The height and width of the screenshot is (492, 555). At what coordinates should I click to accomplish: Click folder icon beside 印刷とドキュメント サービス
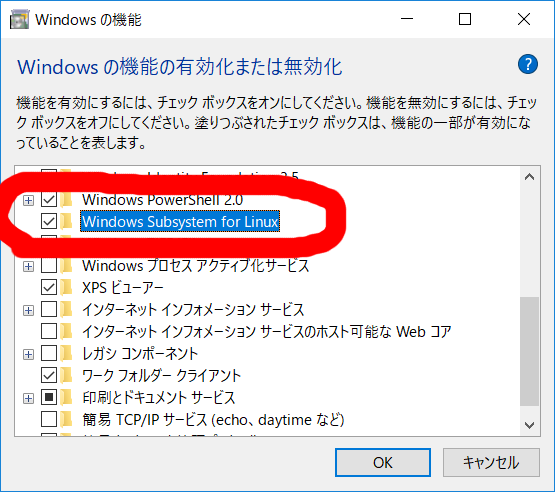(67, 397)
